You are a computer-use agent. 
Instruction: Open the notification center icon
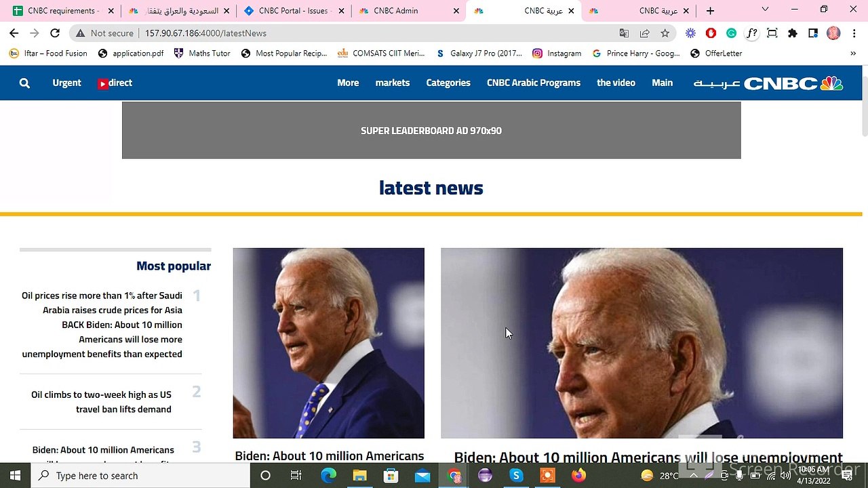(847, 476)
